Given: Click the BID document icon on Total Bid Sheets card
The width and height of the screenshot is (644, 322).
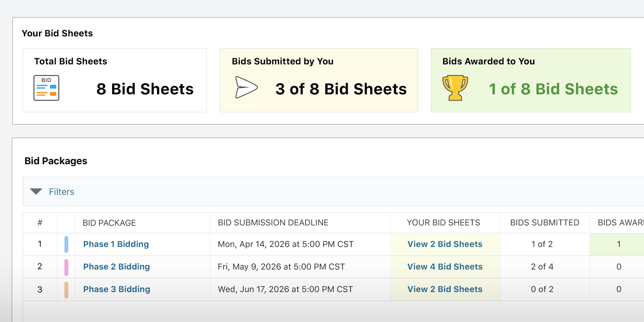Looking at the screenshot, I should click(46, 88).
